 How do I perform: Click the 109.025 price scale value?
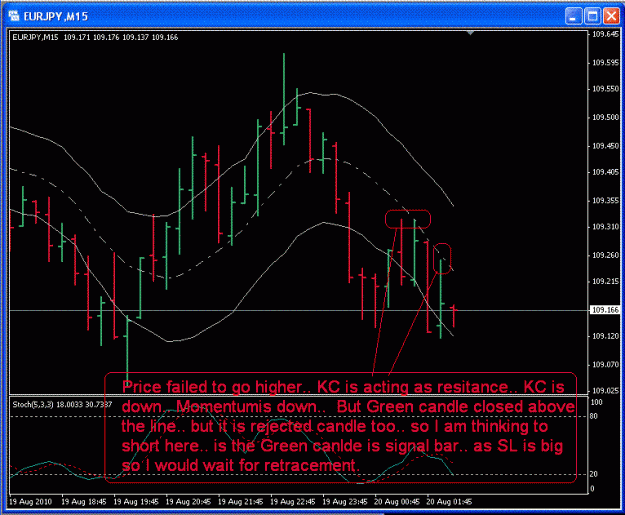[605, 391]
